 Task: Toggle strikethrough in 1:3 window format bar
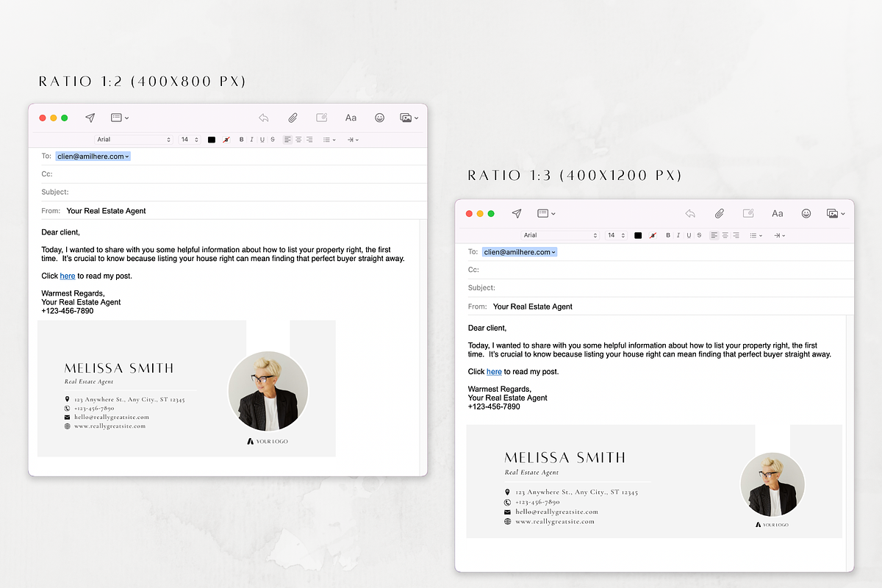click(699, 235)
